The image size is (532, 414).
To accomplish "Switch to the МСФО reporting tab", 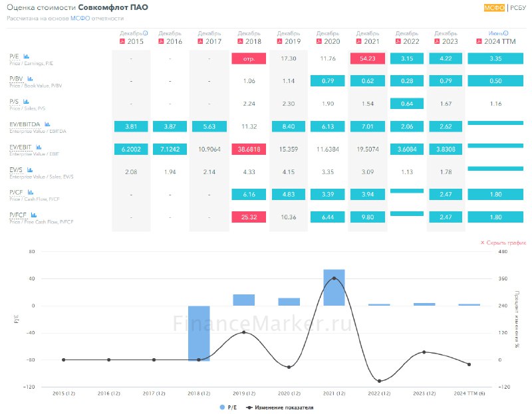I will (x=494, y=7).
